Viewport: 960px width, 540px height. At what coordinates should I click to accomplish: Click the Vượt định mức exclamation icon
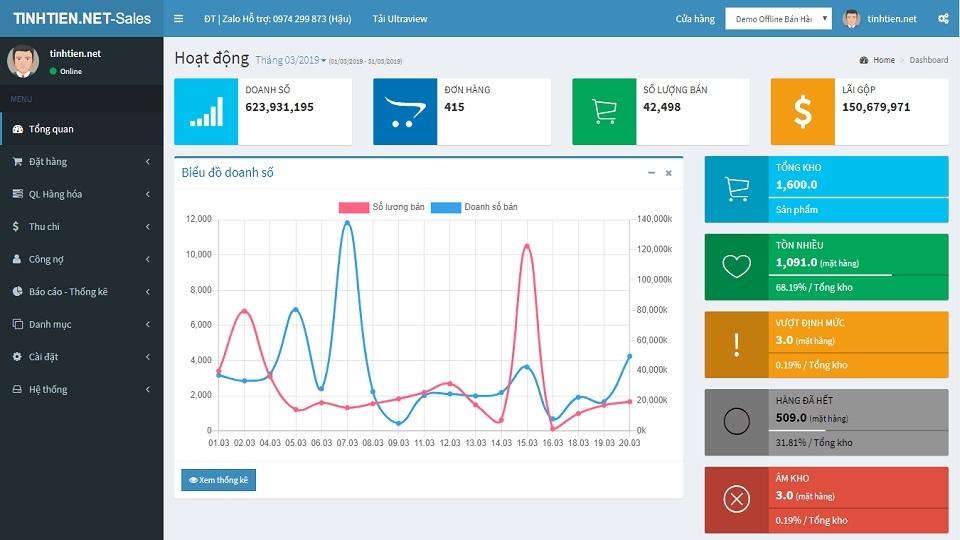tap(737, 345)
